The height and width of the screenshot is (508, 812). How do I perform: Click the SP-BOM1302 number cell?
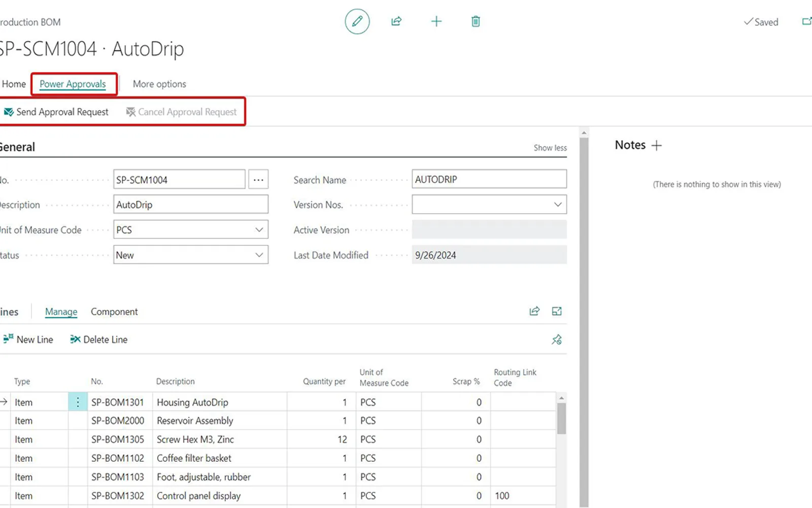pos(118,496)
